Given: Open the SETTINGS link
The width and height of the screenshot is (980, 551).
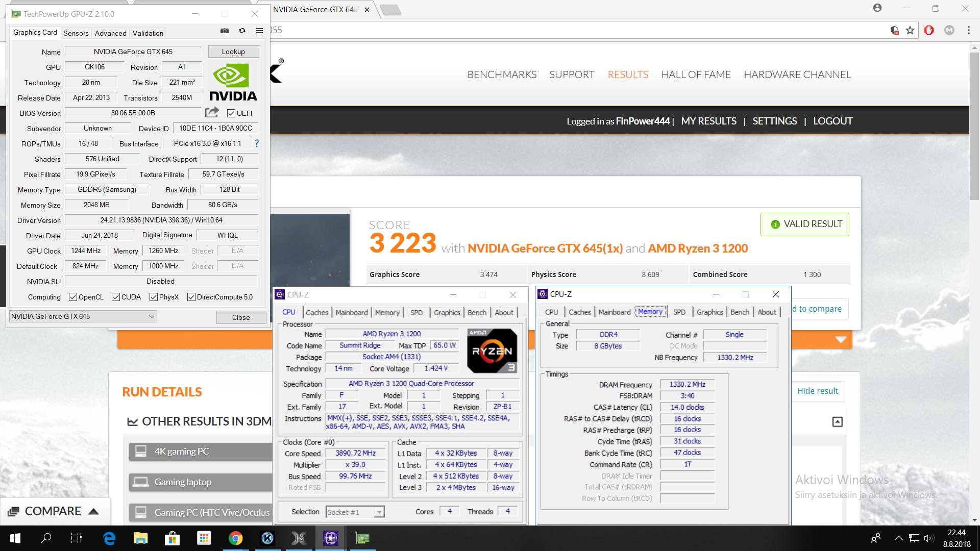Looking at the screenshot, I should pyautogui.click(x=774, y=121).
